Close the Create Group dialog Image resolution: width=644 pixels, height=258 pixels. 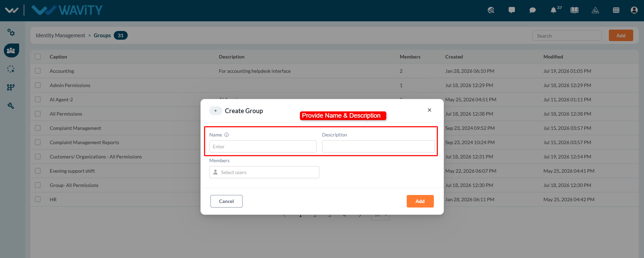click(429, 110)
